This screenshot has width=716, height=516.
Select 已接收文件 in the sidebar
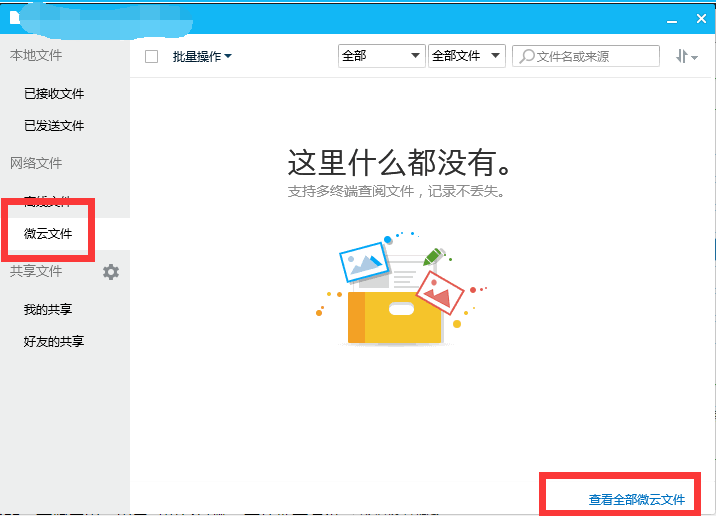[54, 94]
